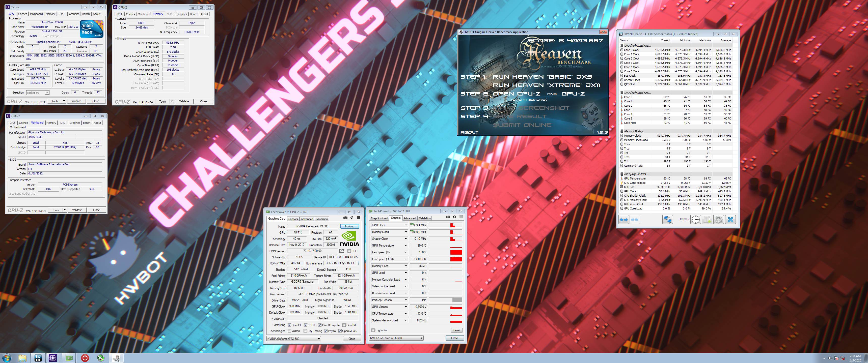Open Graphics tab in CPU-Z CPU window

pyautogui.click(x=74, y=14)
